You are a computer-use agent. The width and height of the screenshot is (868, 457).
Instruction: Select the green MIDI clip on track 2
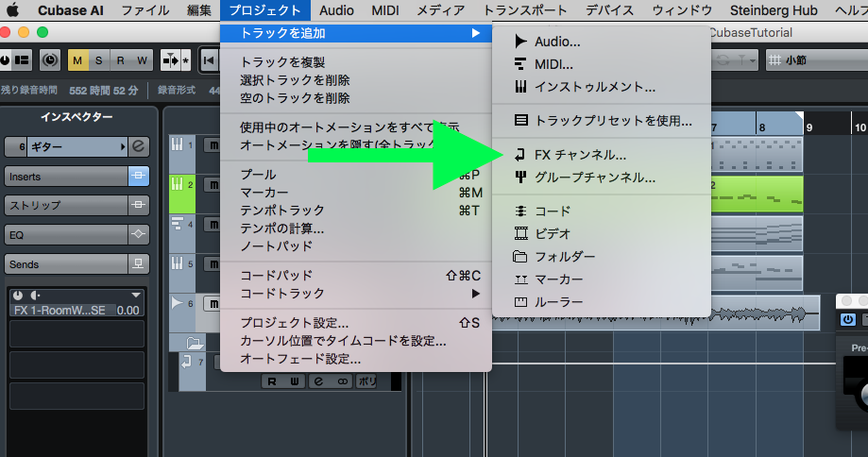click(x=757, y=195)
